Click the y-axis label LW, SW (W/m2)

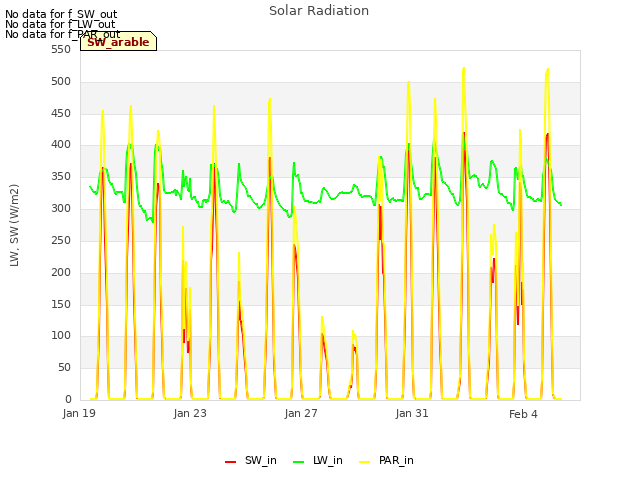point(14,225)
